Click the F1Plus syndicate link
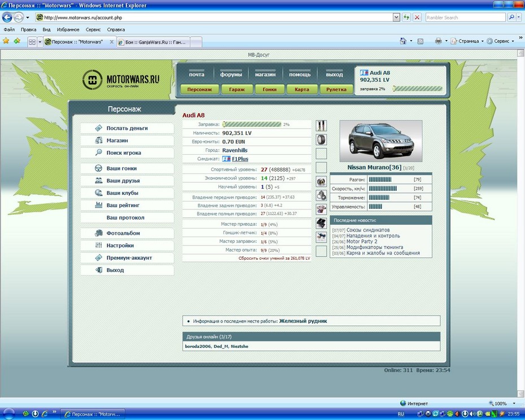Screen dimensions: 525x420 [x=240, y=159]
